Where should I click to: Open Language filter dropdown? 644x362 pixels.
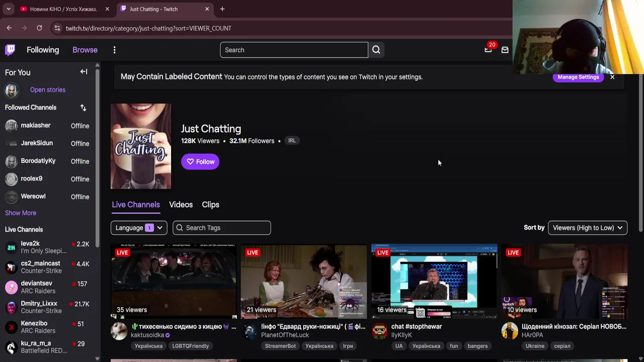(139, 228)
